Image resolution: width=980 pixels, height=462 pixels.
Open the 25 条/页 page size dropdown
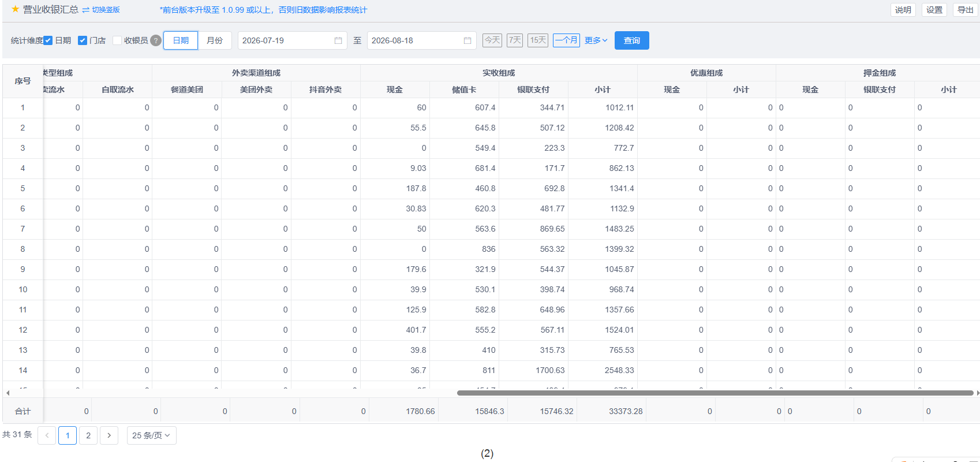coord(151,435)
